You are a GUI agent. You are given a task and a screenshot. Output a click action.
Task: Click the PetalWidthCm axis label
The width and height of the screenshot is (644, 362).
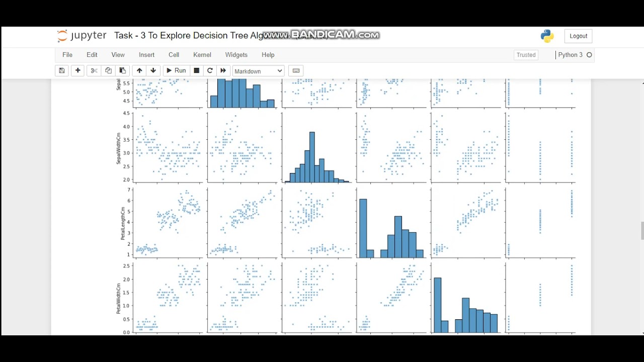tap(119, 299)
